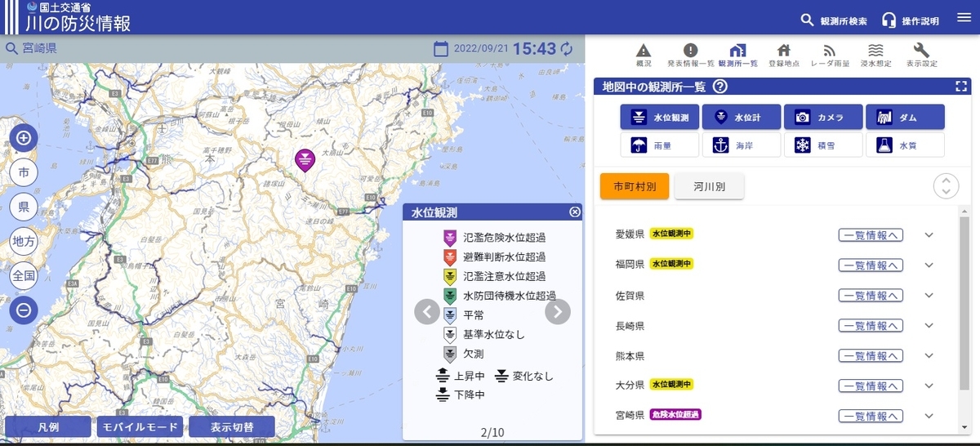Zoom in the map with plus button
The width and height of the screenshot is (980, 446).
(x=24, y=138)
